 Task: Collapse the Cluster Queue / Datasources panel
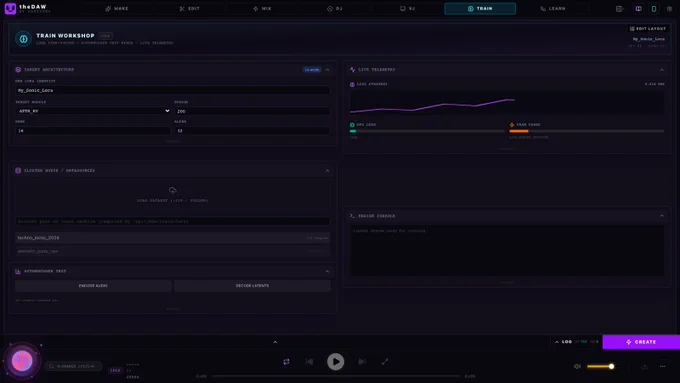pyautogui.click(x=327, y=170)
